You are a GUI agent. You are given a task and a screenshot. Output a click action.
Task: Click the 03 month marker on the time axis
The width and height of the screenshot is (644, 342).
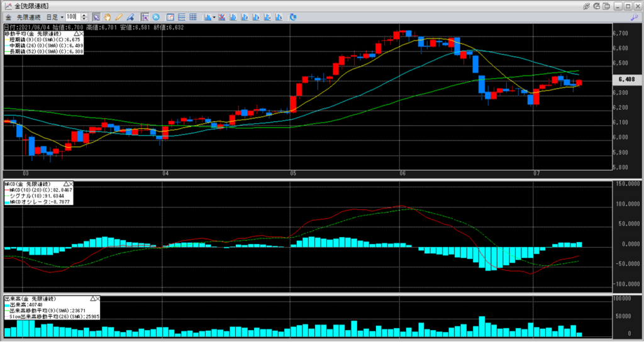tap(25, 174)
